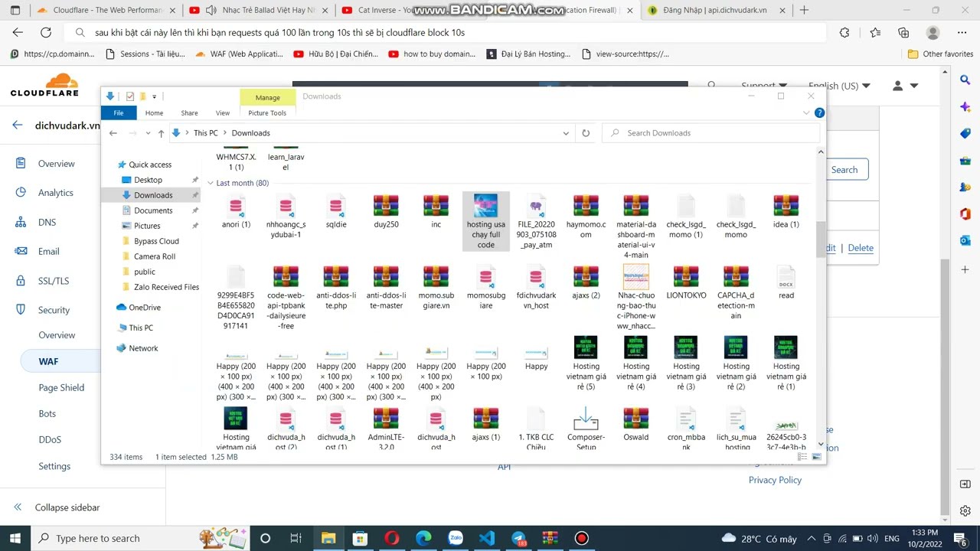The image size is (980, 551).
Task: Click the Search button in Cloudflare page
Action: 844,170
